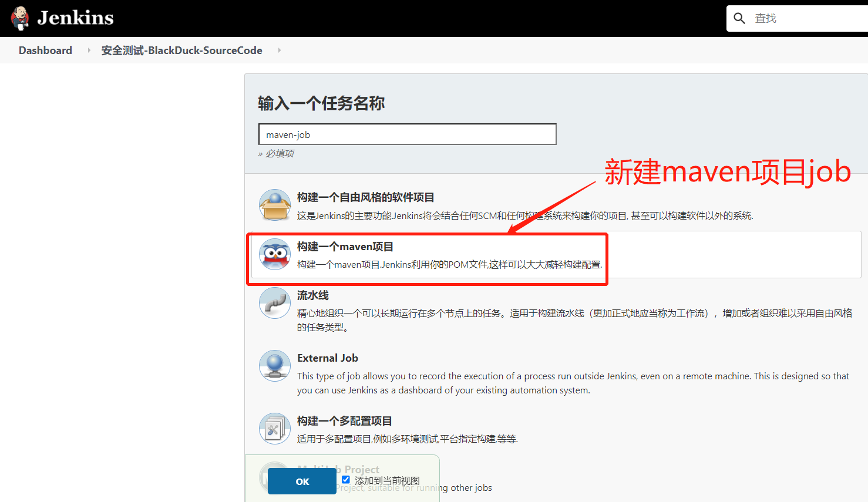Click the multi-configuration project icon
868x502 pixels.
[274, 429]
